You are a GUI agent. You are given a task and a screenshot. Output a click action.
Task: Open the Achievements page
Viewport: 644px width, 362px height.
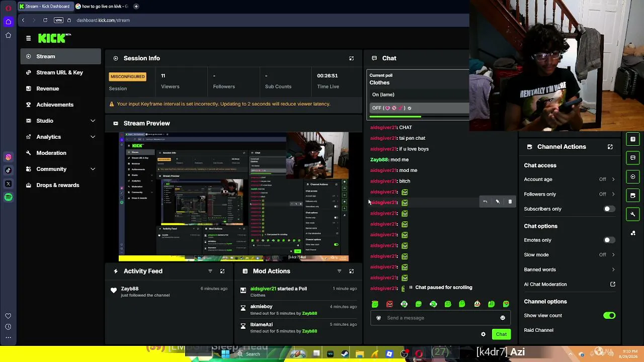point(60,105)
